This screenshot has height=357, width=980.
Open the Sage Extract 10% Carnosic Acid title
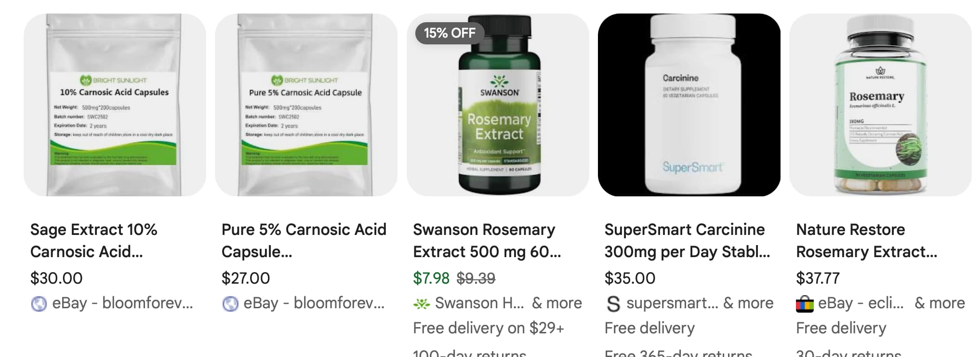click(x=94, y=240)
